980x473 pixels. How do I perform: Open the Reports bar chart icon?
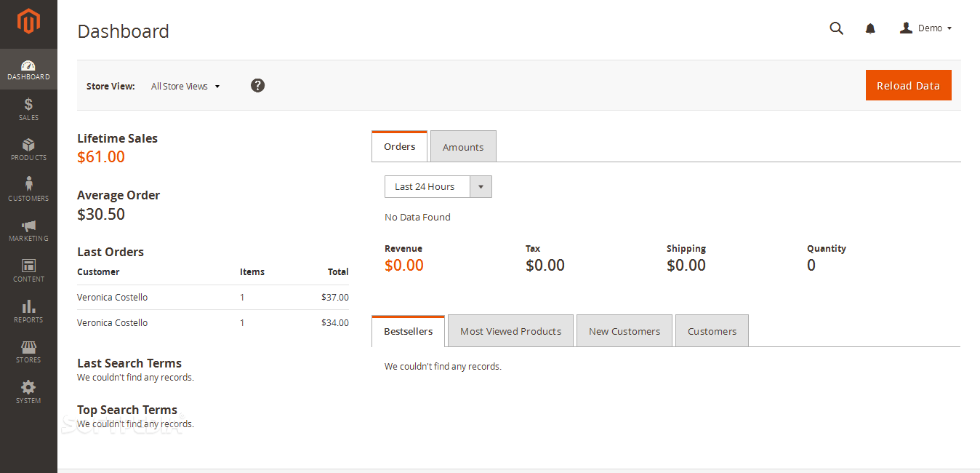28,306
